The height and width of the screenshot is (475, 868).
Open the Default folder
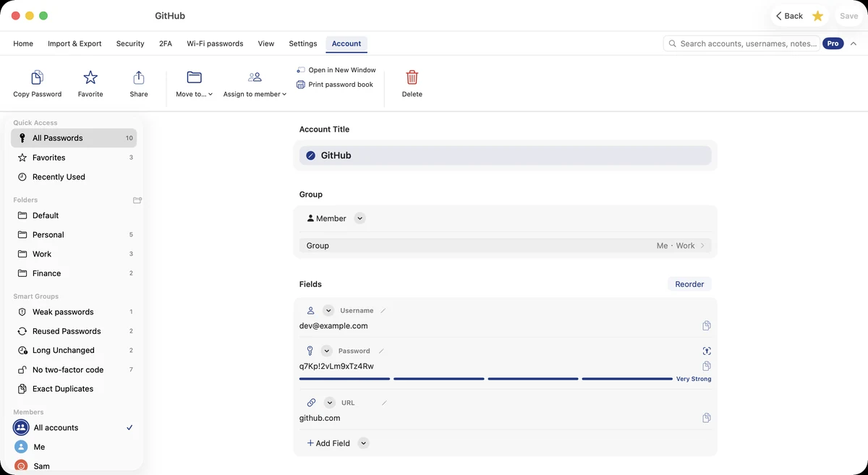[x=74, y=215]
